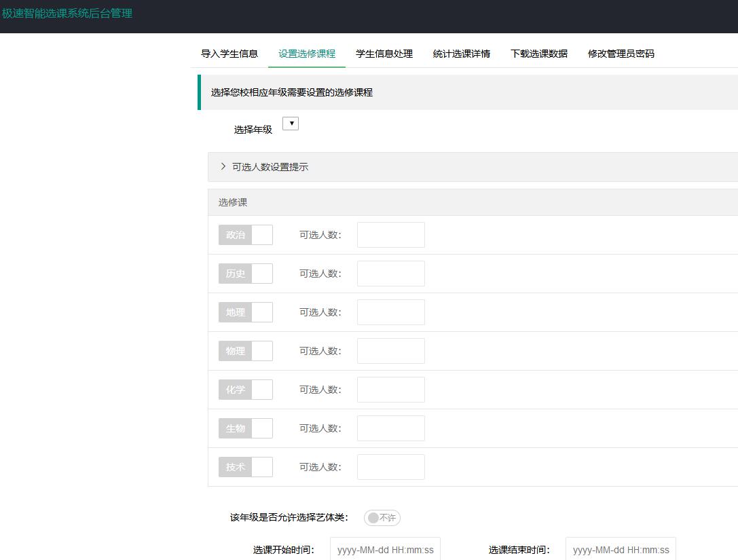Toggle the 技术 course switch

coord(245,467)
